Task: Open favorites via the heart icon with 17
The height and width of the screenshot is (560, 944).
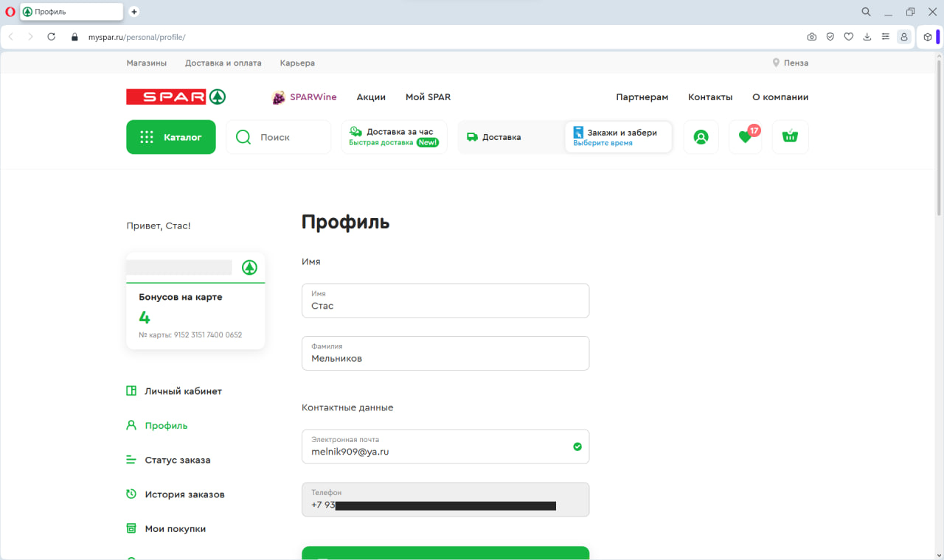Action: click(x=745, y=137)
